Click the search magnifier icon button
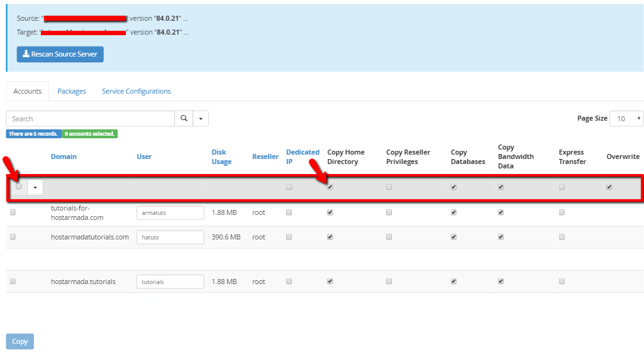Image resolution: width=644 pixels, height=362 pixels. click(x=184, y=119)
